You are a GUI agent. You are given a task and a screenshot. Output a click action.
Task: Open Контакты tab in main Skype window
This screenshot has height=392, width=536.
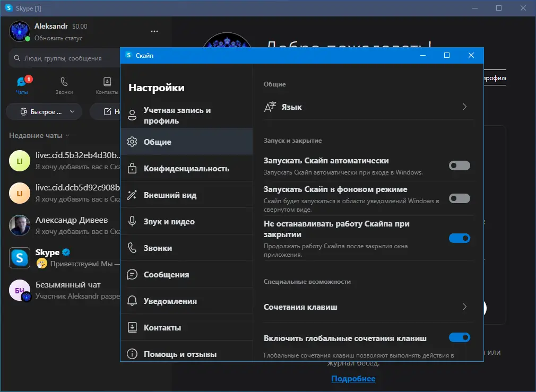107,85
